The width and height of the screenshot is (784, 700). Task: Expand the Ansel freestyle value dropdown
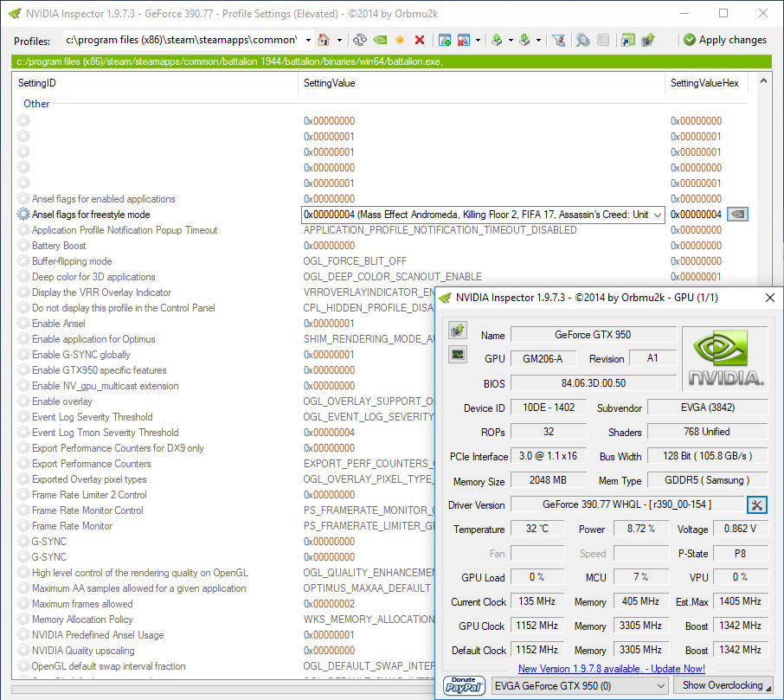click(x=658, y=215)
